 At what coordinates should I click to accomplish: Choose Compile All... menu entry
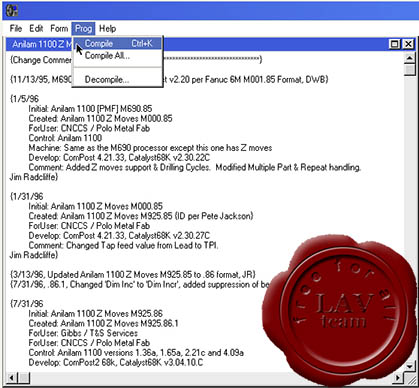[x=118, y=56]
